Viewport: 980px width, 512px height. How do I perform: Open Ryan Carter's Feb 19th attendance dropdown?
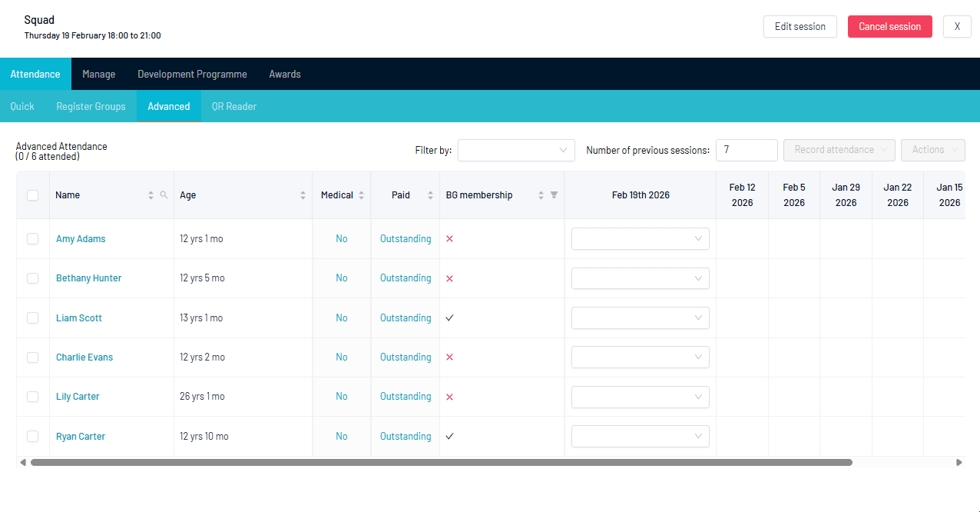pyautogui.click(x=640, y=437)
